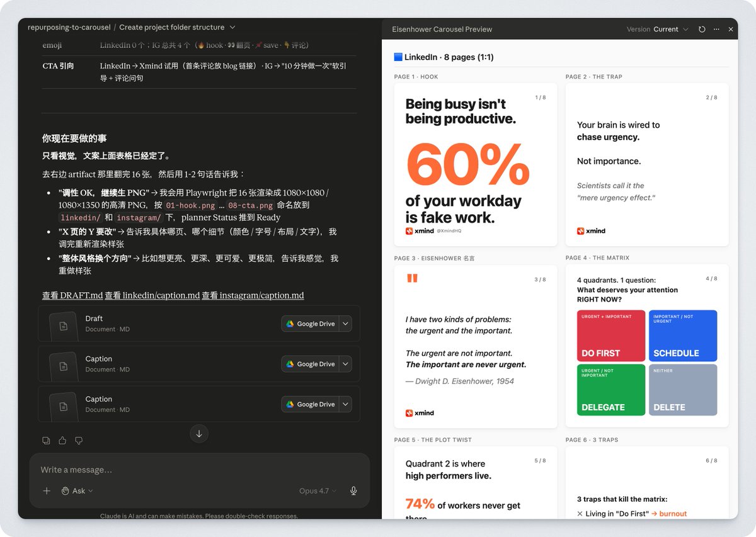Click the orange quotation mark on page 3
The image size is (756, 537).
(x=412, y=278)
